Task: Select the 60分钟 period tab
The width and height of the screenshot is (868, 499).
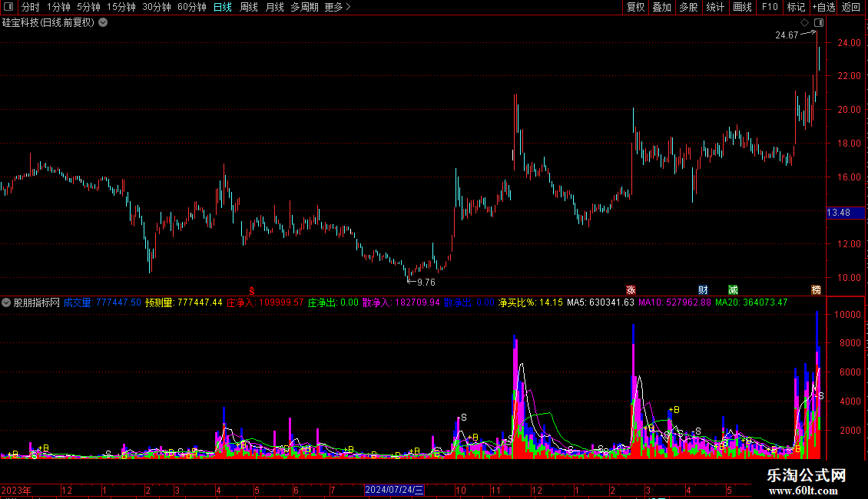Action: point(191,7)
